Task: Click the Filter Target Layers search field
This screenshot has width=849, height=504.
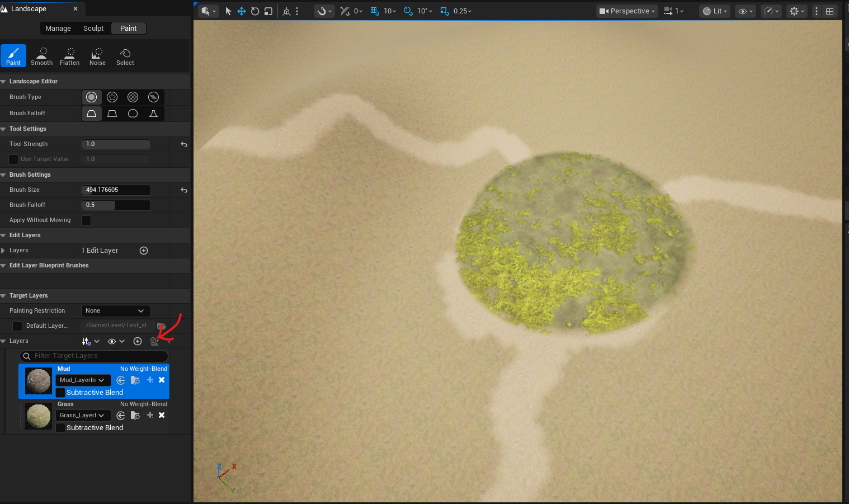Action: (95, 356)
